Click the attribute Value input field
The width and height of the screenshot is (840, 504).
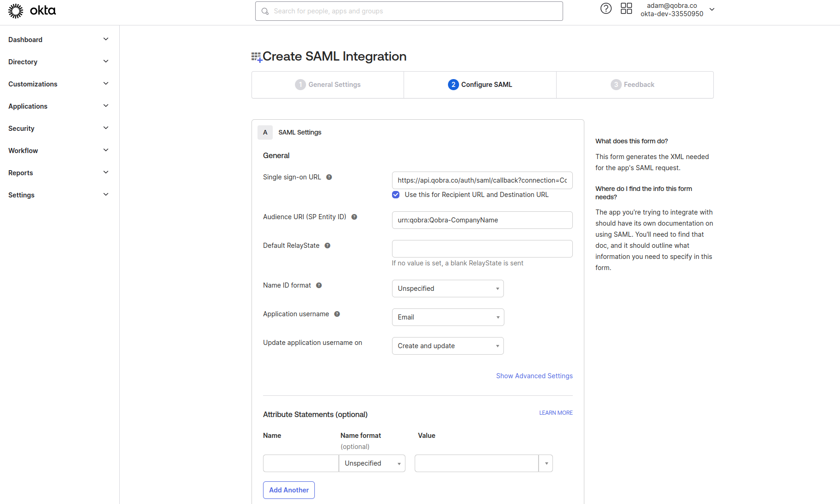(x=477, y=463)
